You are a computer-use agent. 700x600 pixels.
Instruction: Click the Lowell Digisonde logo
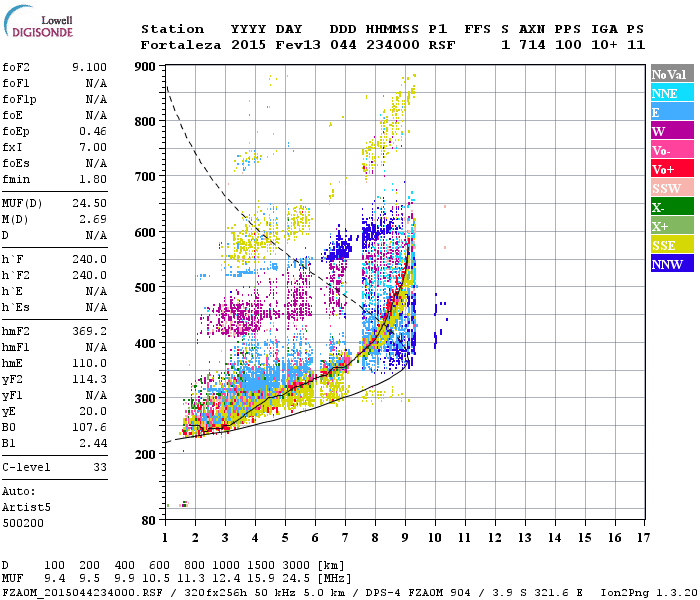point(38,21)
